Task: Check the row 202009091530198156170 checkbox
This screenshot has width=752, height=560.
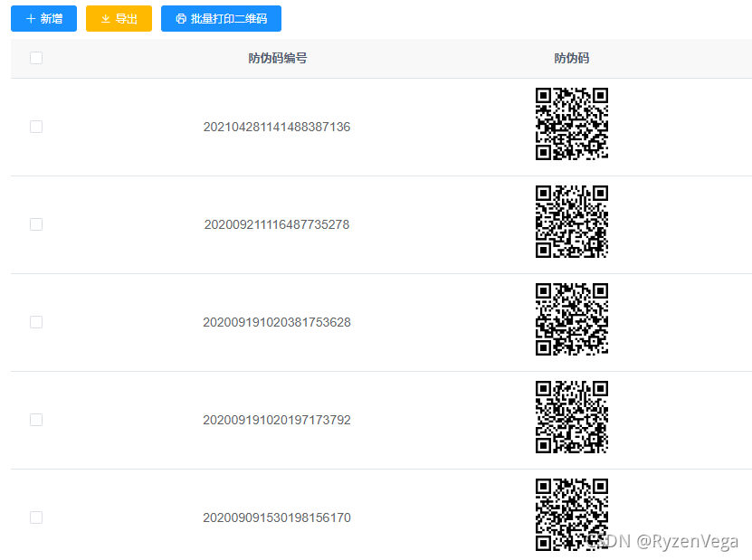Action: pyautogui.click(x=36, y=517)
